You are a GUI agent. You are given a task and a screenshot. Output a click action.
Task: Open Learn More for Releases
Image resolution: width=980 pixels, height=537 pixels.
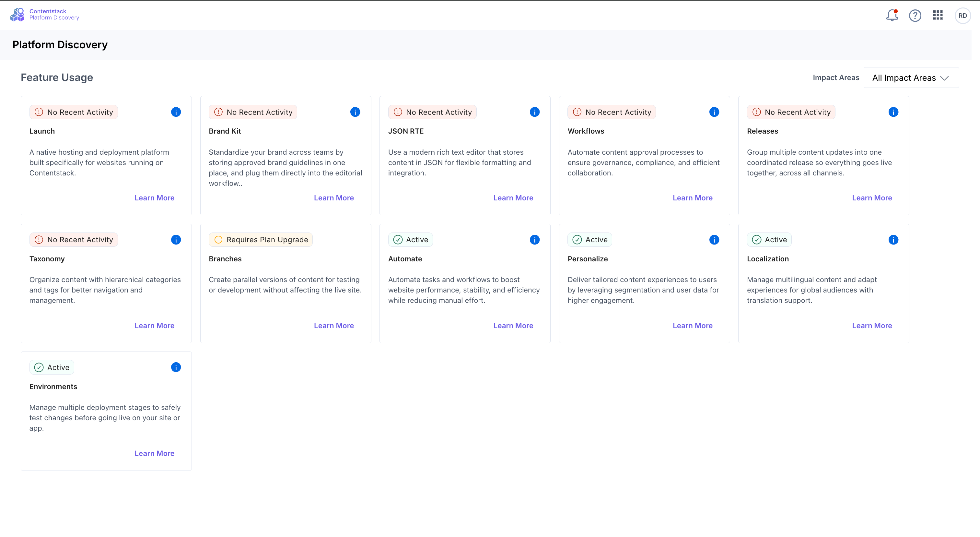[x=872, y=198]
